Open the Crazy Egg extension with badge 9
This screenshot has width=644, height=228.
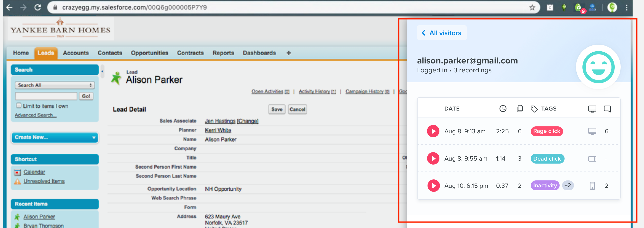click(578, 7)
